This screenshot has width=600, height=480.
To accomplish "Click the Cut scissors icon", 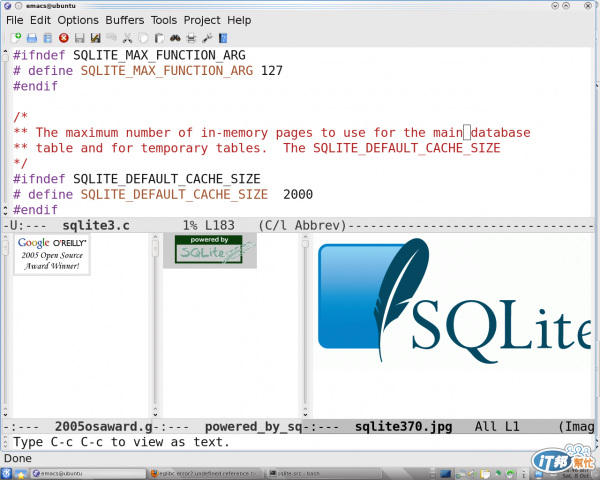I will [x=127, y=38].
